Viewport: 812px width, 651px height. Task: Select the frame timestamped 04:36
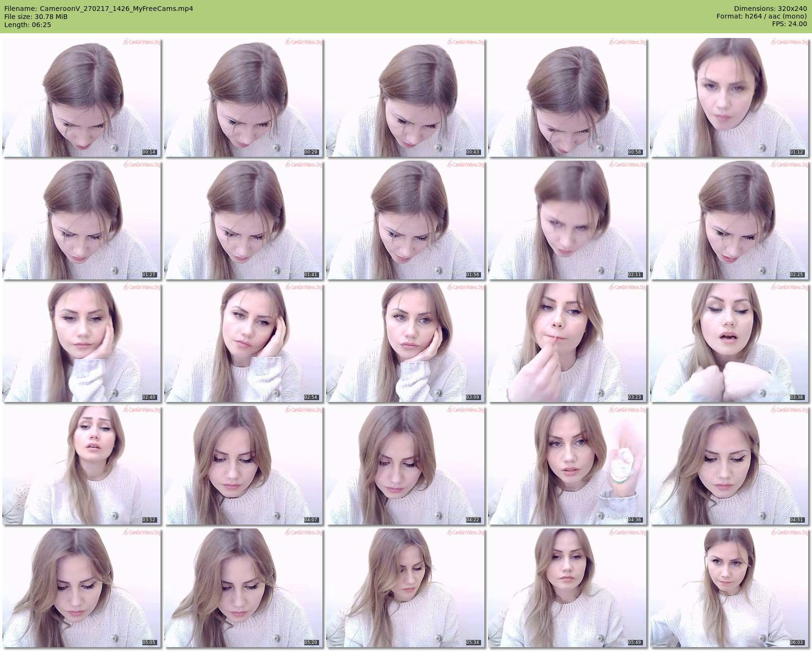[x=567, y=465]
